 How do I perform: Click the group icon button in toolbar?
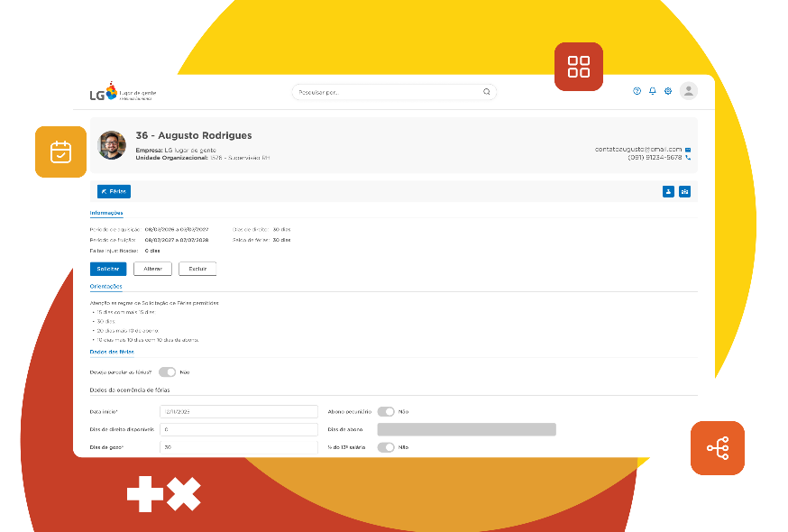click(x=684, y=191)
